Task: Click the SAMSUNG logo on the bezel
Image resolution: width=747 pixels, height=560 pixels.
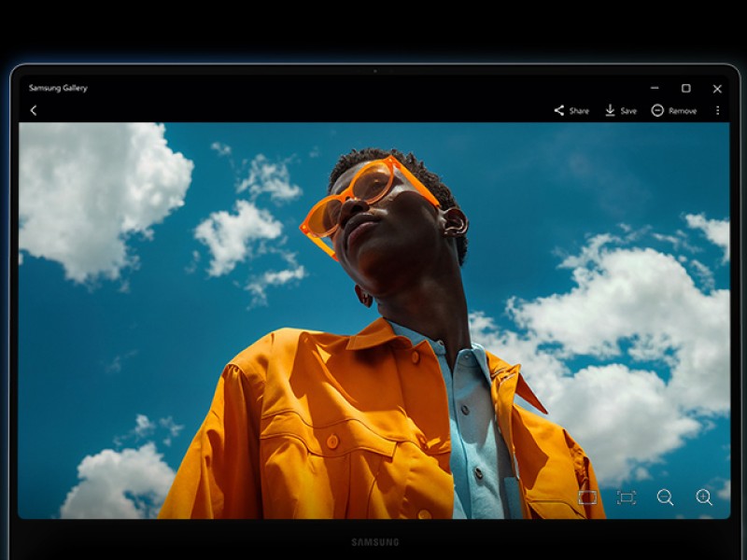Action: [374, 542]
